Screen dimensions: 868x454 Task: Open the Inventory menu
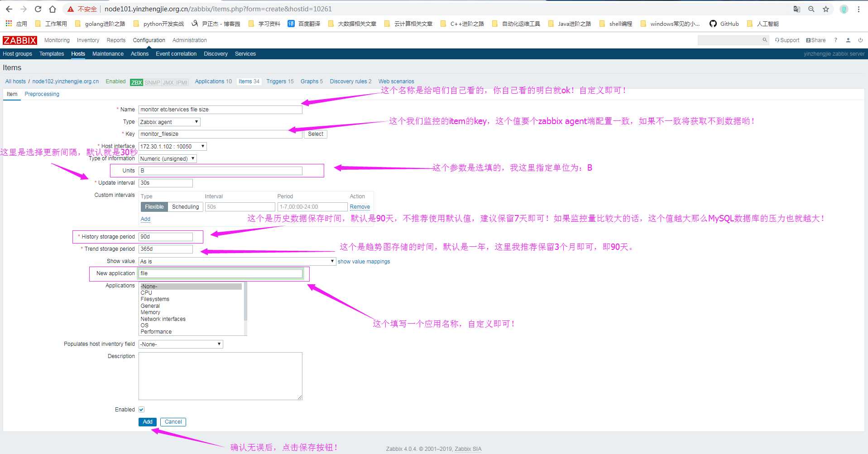(x=88, y=40)
